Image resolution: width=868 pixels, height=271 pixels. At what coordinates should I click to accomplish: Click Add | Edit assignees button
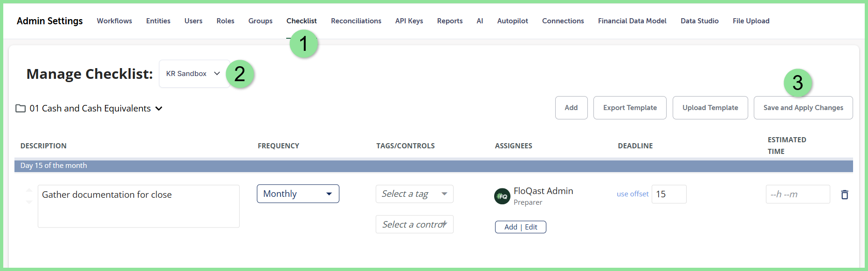click(x=521, y=227)
